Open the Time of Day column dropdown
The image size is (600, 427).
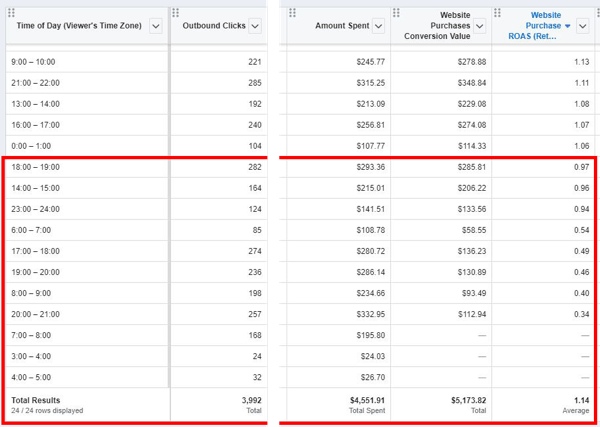[x=156, y=26]
